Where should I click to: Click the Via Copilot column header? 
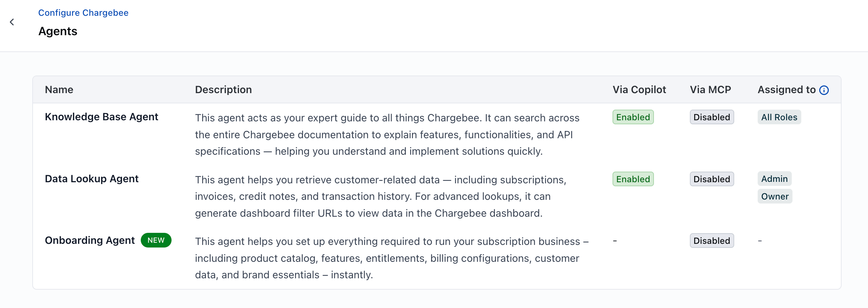click(639, 89)
